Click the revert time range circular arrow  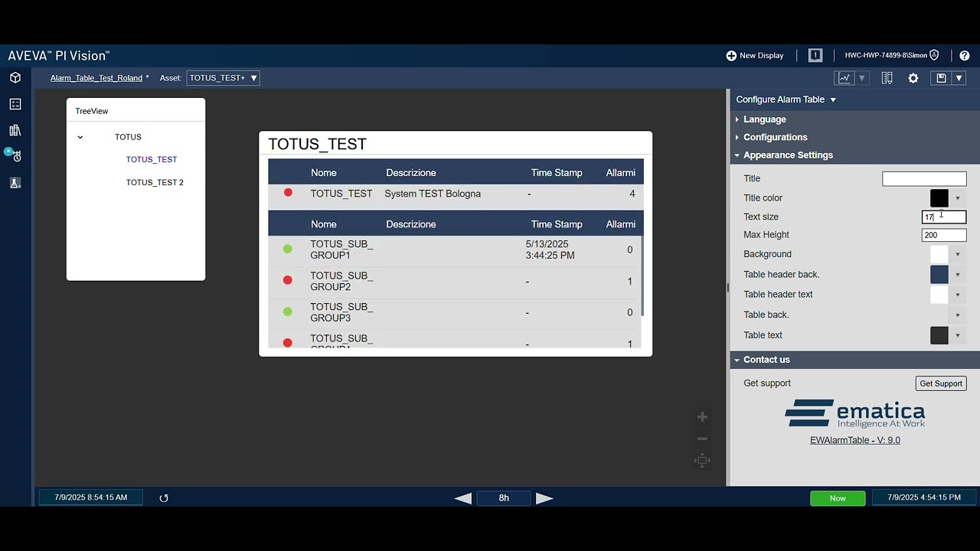coord(164,498)
